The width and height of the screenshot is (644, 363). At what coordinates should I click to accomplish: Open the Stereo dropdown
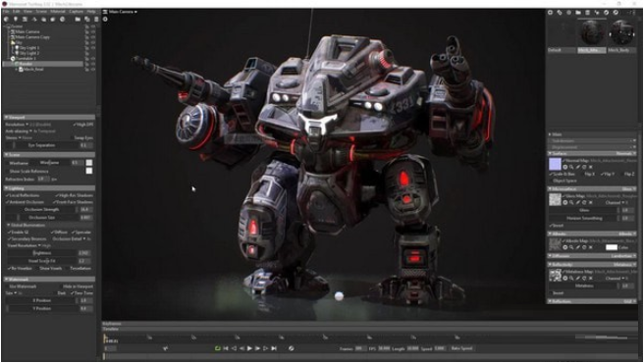coord(19,137)
